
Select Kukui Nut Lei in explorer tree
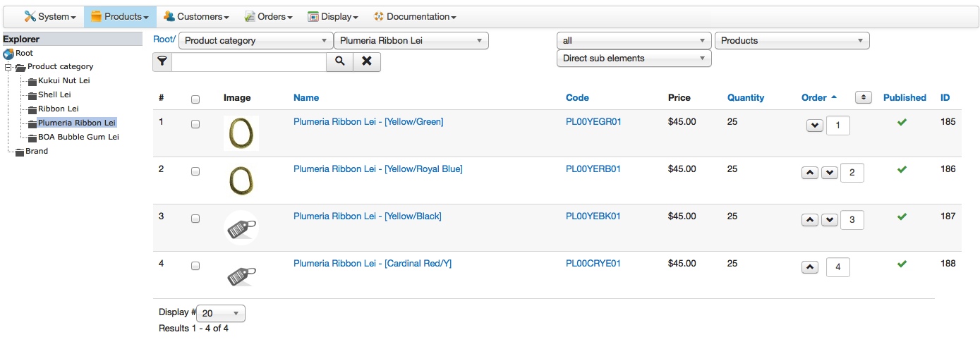[x=63, y=80]
